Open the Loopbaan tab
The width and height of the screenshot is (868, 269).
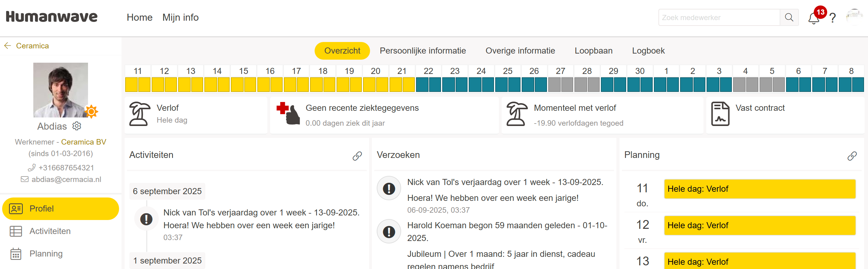pyautogui.click(x=593, y=51)
